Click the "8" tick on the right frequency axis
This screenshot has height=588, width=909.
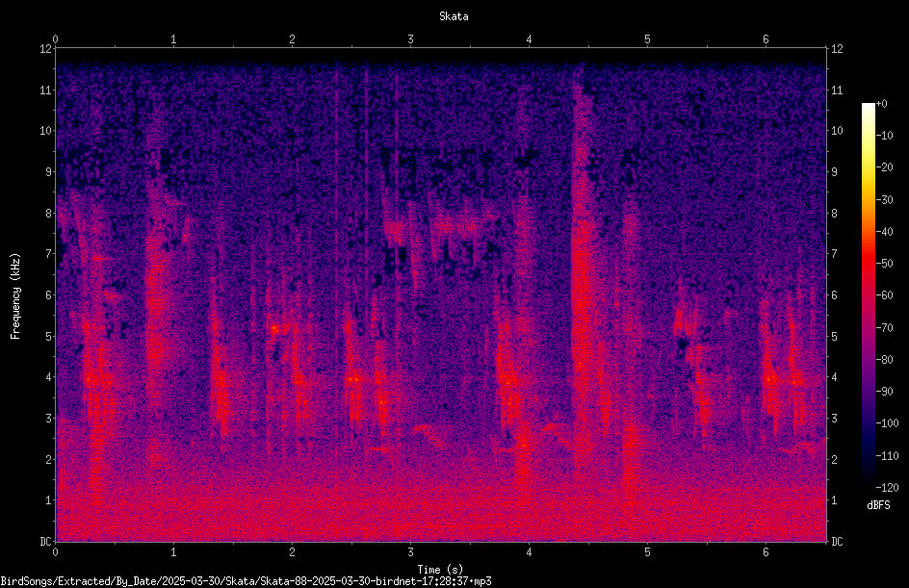pos(834,214)
